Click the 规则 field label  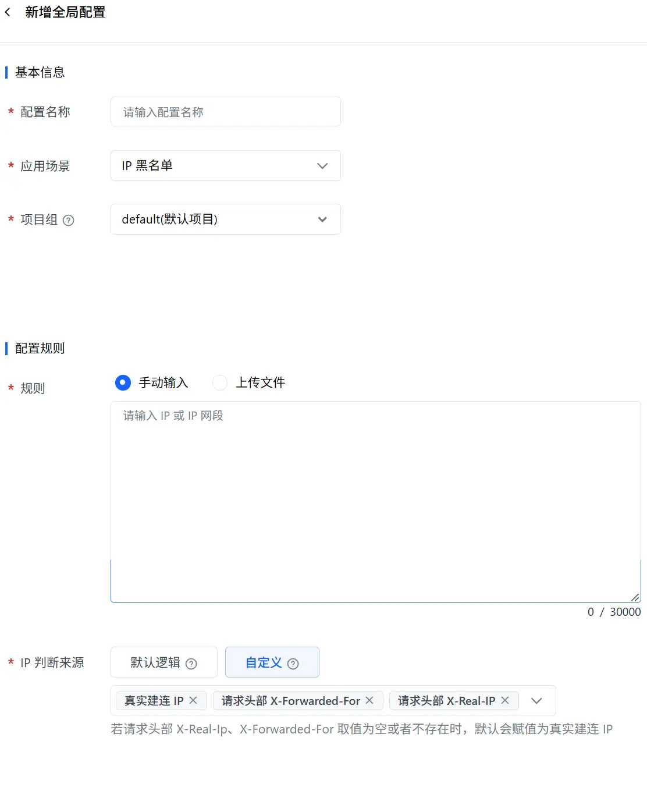point(33,388)
